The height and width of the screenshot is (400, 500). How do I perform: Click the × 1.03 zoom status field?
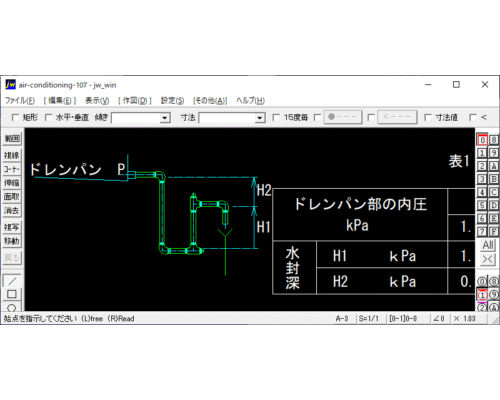(x=465, y=319)
